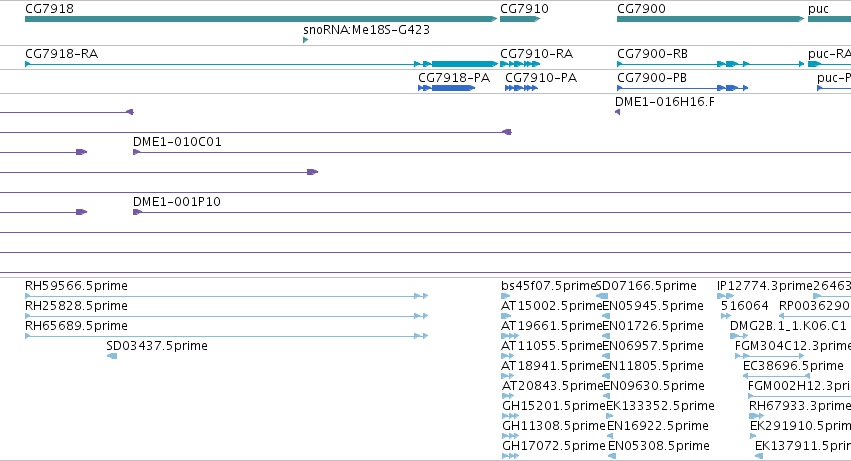Select the puc gene label
Viewport: 851px width, 461px height.
coord(818,9)
